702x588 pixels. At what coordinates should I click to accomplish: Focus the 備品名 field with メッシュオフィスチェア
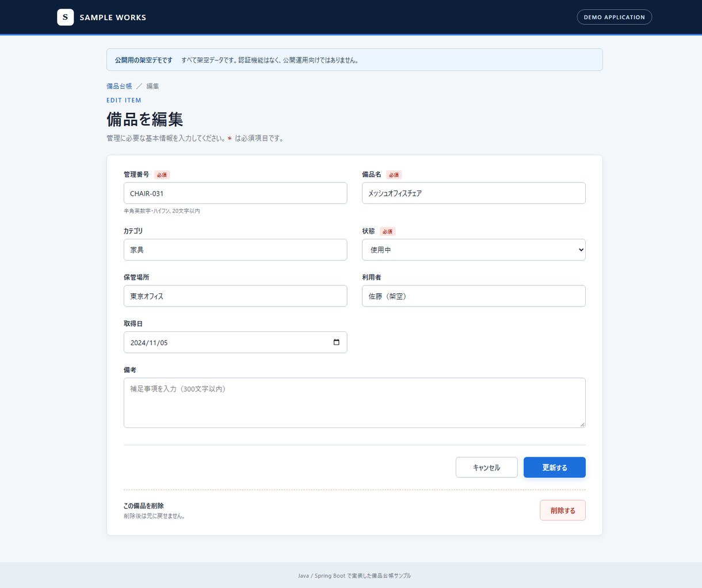[x=474, y=193]
